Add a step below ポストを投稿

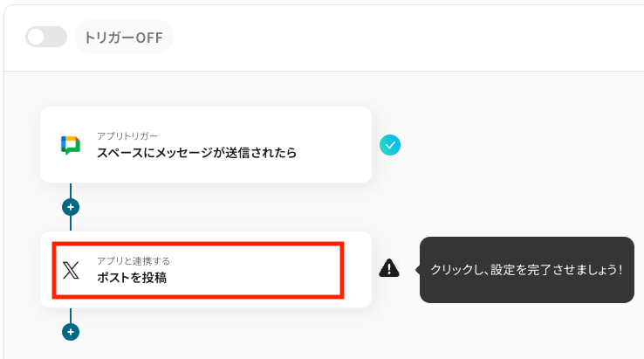(x=71, y=332)
